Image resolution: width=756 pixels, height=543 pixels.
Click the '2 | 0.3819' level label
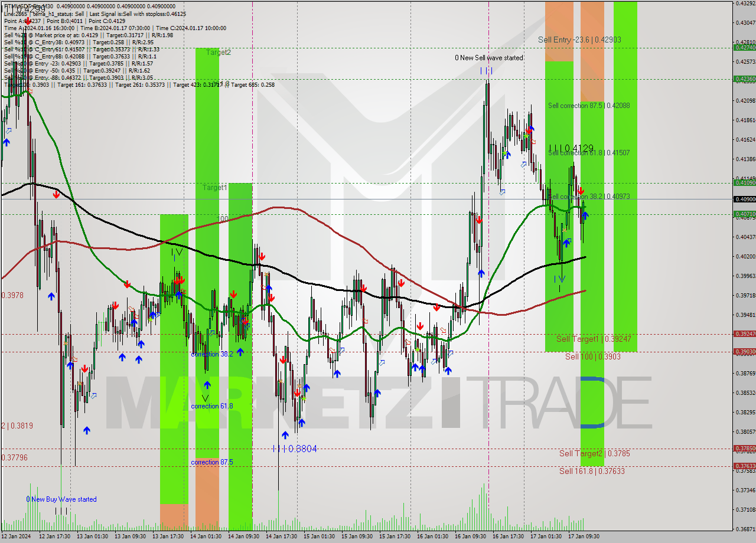(x=17, y=426)
